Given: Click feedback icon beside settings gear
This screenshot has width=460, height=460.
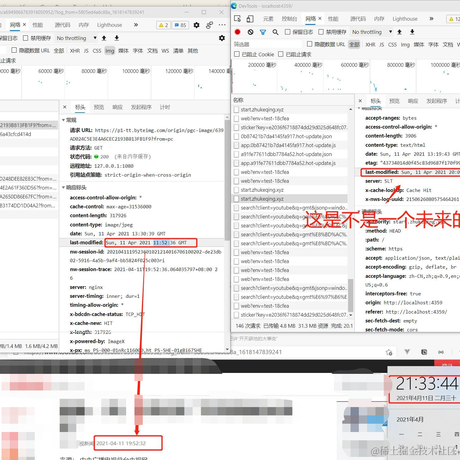Looking at the screenshot, I should pyautogui.click(x=209, y=25).
